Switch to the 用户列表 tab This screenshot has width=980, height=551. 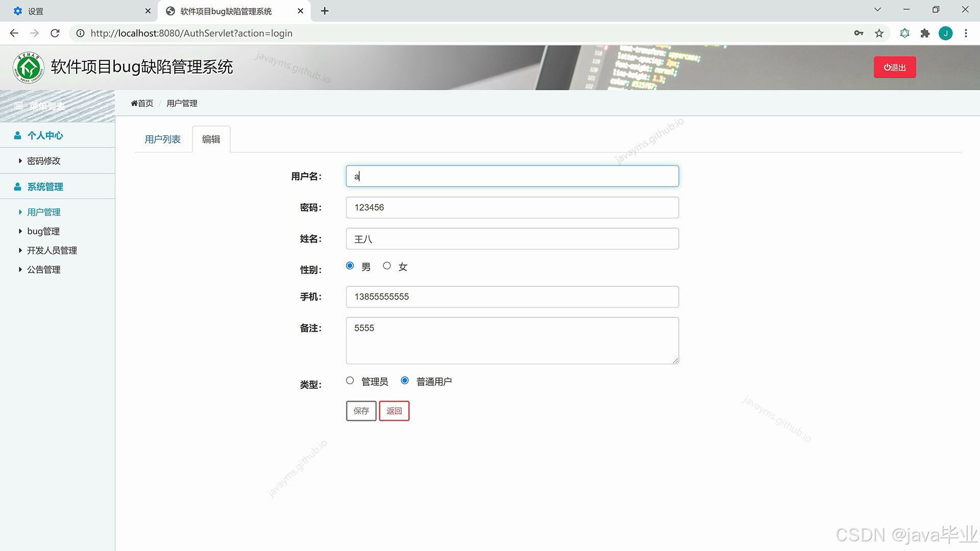point(163,139)
